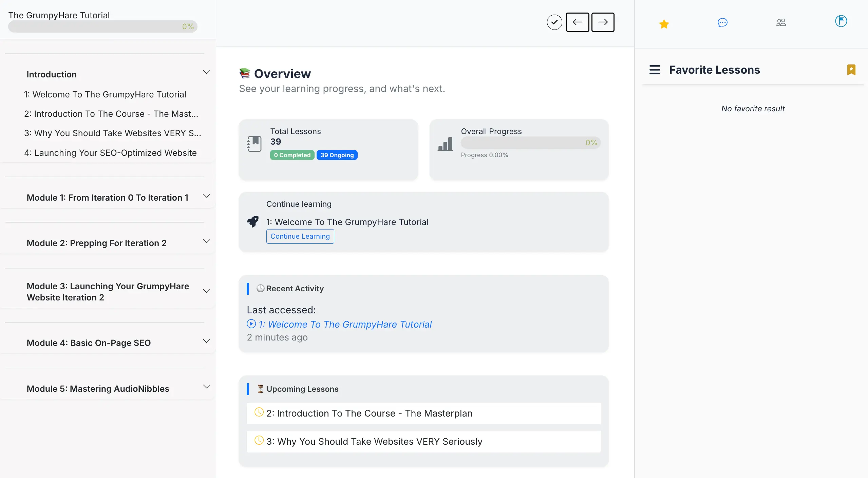Click the yellow star favorites icon
Screen dimensions: 868x478
(664, 24)
